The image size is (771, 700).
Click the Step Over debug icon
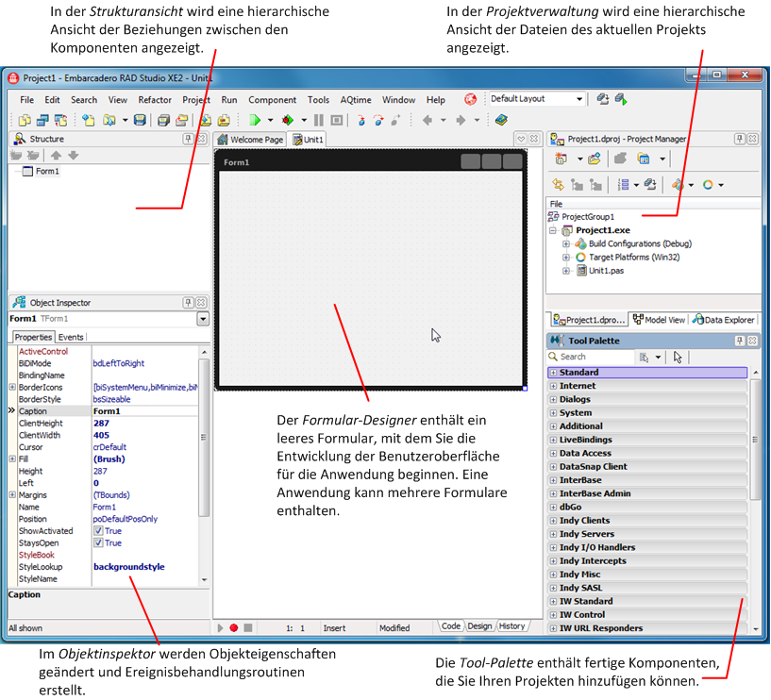pyautogui.click(x=378, y=120)
